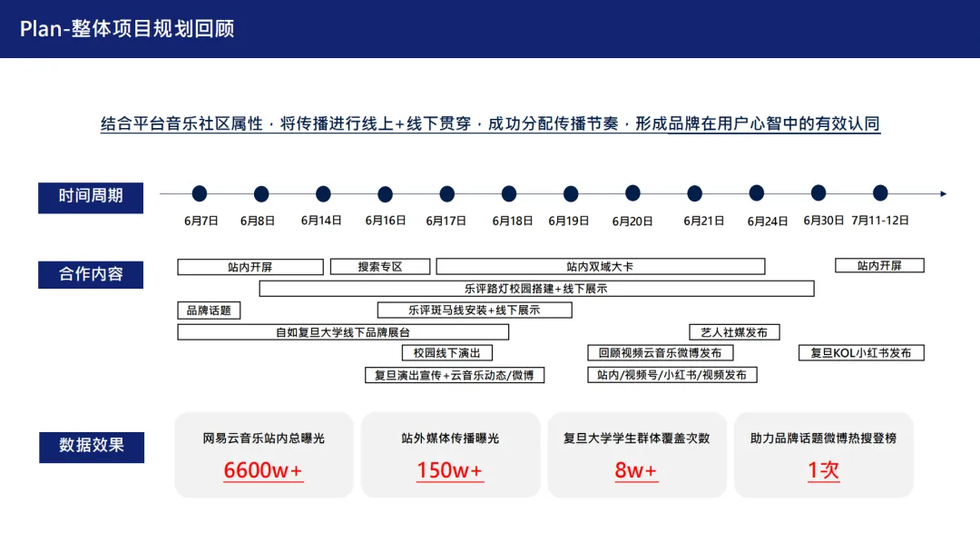This screenshot has height=552, width=980.
Task: Click the 品牌话题 label box
Action: (208, 310)
